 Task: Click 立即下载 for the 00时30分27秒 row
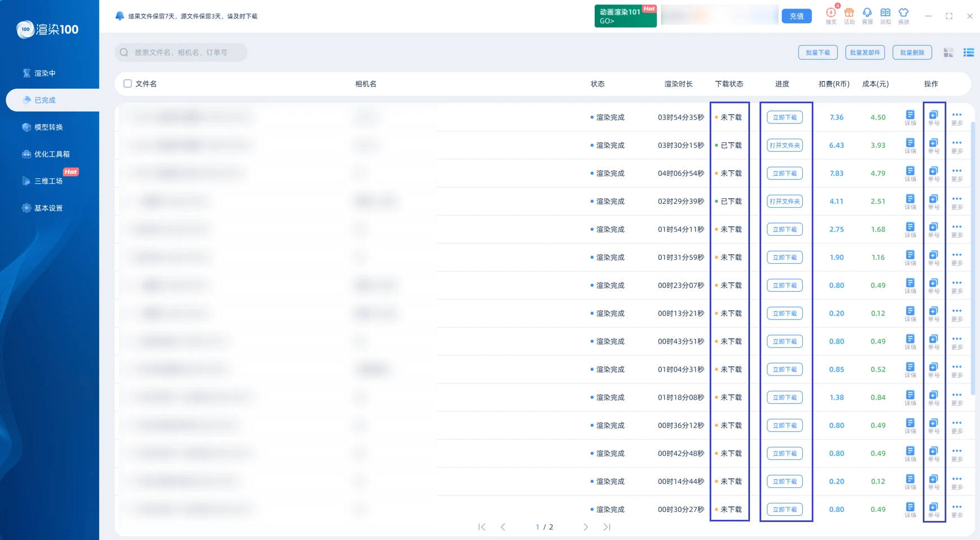point(785,510)
